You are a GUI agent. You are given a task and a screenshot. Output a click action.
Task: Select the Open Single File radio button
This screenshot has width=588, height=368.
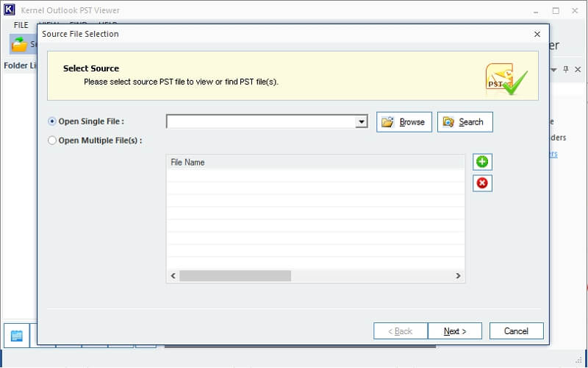pyautogui.click(x=52, y=121)
